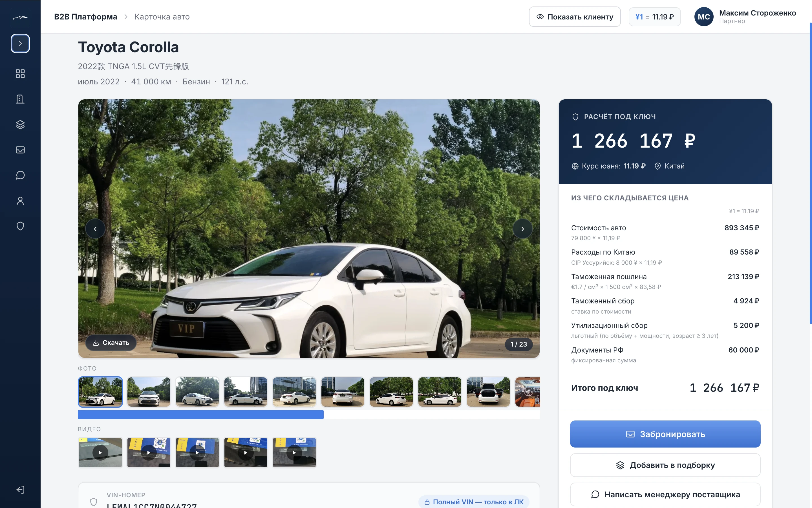Click the globe icon near Курс юаня
The height and width of the screenshot is (508, 812).
[x=575, y=166]
